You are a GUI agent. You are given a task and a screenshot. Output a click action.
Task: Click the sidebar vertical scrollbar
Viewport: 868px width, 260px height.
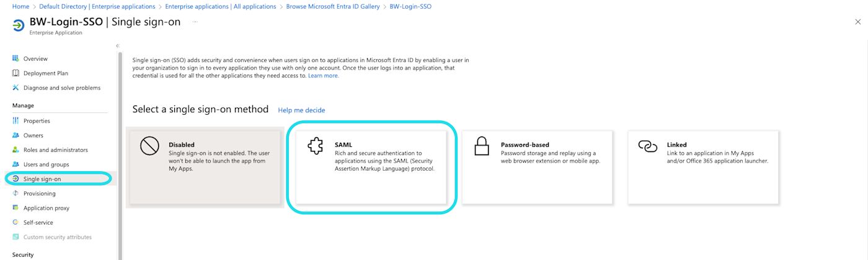(120, 155)
